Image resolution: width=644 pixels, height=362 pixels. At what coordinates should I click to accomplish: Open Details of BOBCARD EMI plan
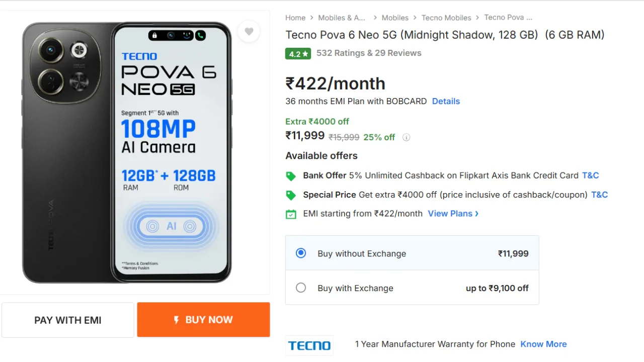(446, 101)
